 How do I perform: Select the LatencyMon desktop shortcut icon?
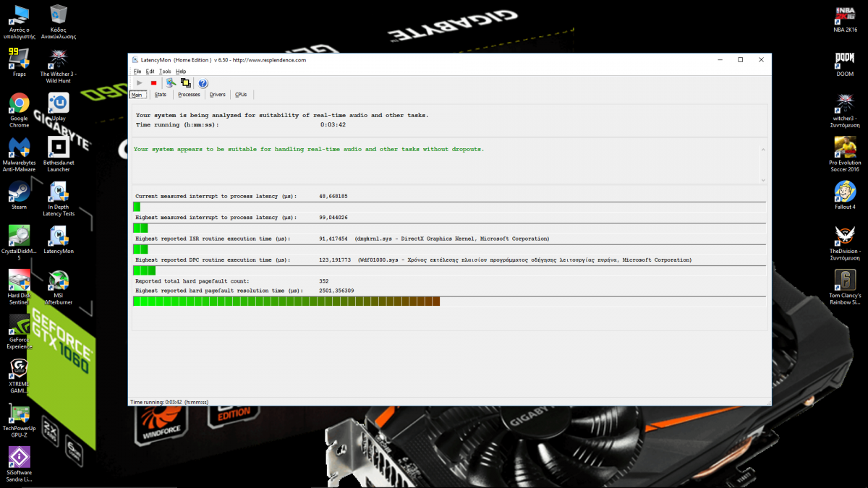tap(59, 240)
